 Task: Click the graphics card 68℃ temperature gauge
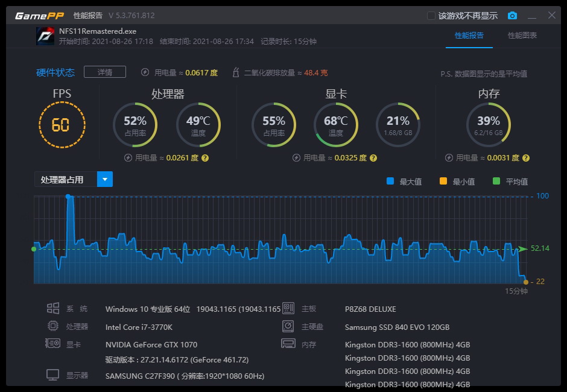pos(335,125)
